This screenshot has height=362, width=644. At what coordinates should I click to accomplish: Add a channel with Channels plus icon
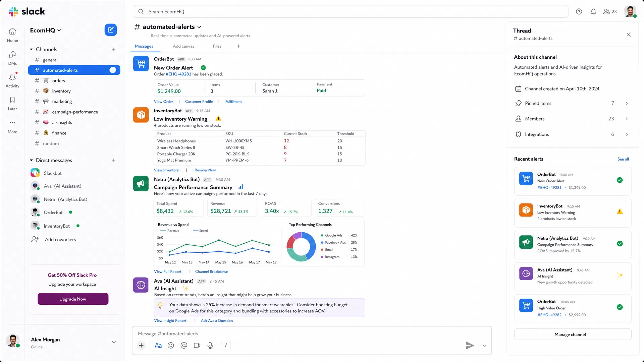click(114, 49)
